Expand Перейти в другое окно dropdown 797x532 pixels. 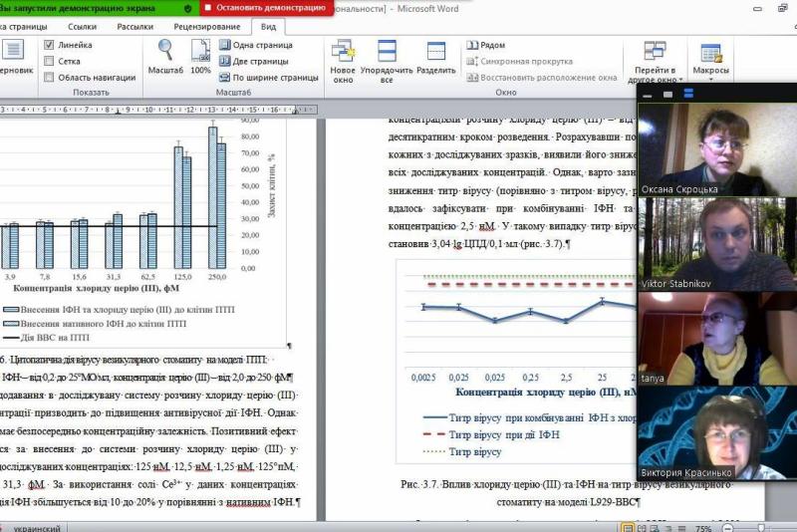pos(656,62)
